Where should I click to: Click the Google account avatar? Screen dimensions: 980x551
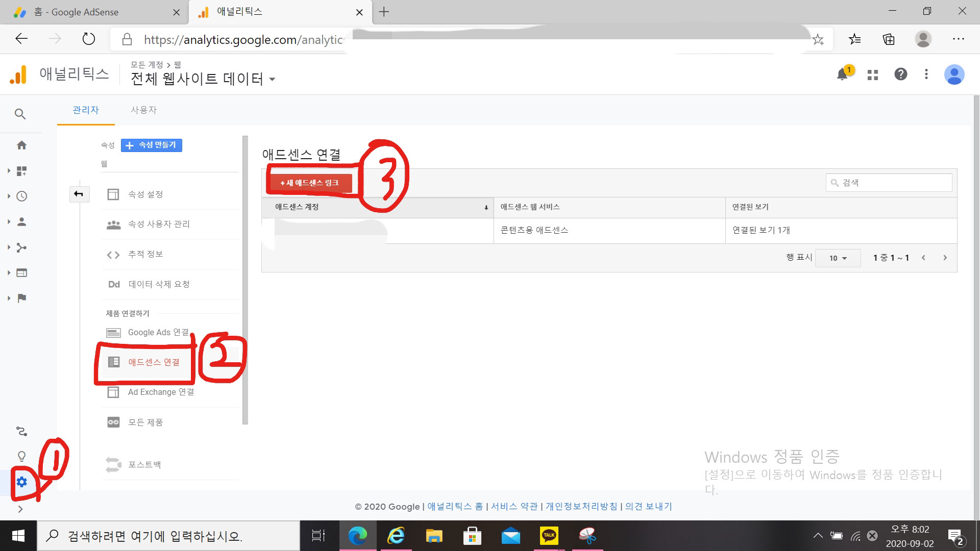point(954,74)
